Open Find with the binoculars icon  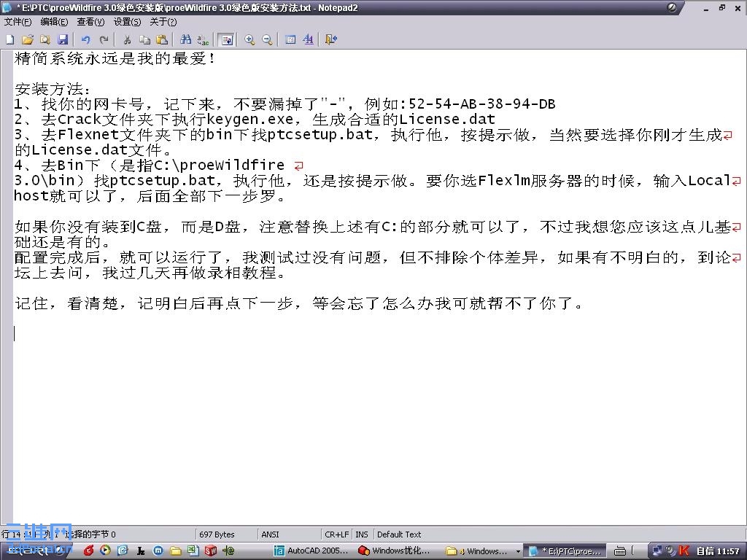[x=186, y=39]
